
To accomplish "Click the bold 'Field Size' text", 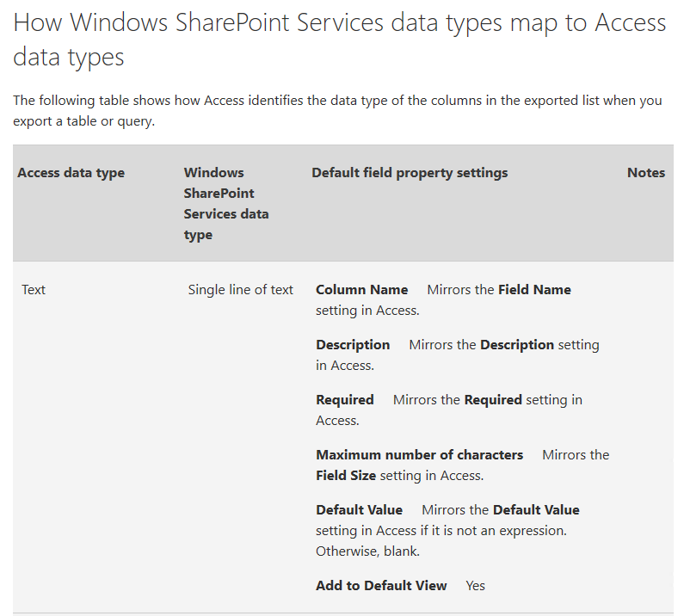I will [346, 476].
